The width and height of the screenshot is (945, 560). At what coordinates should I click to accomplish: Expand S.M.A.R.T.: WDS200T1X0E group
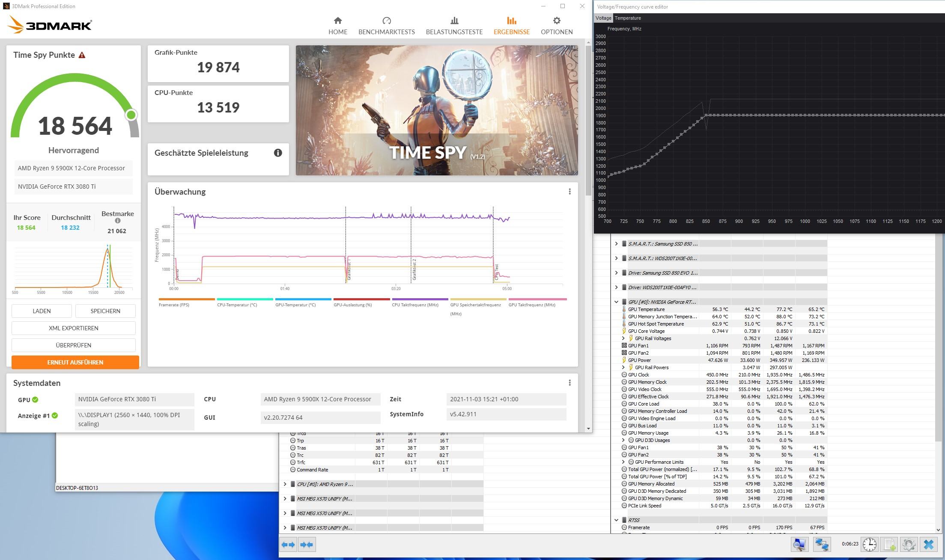pos(616,258)
